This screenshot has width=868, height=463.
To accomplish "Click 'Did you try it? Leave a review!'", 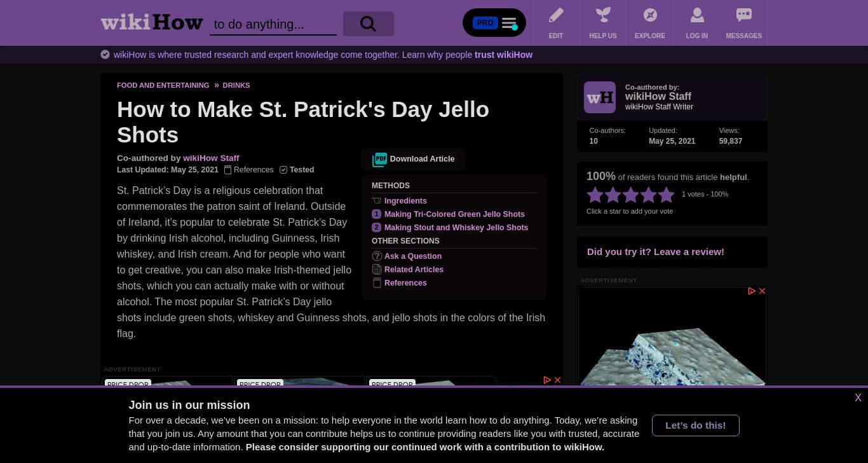I will click(x=656, y=252).
